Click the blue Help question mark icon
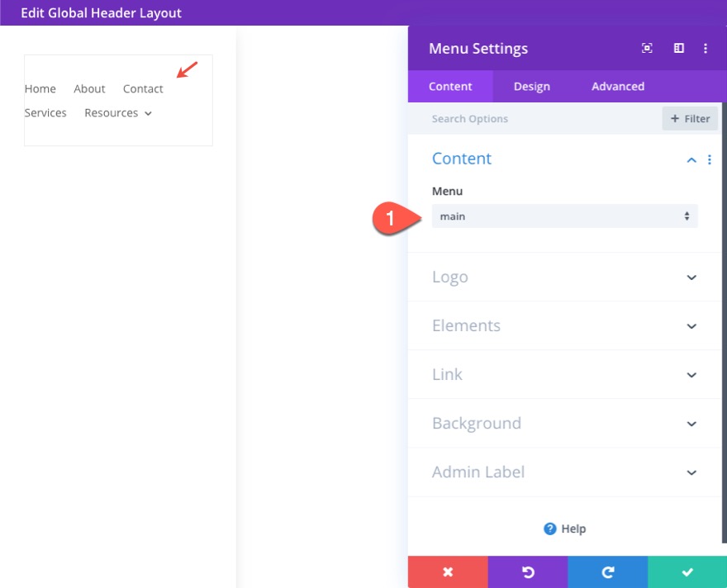The height and width of the screenshot is (588, 727). (549, 529)
